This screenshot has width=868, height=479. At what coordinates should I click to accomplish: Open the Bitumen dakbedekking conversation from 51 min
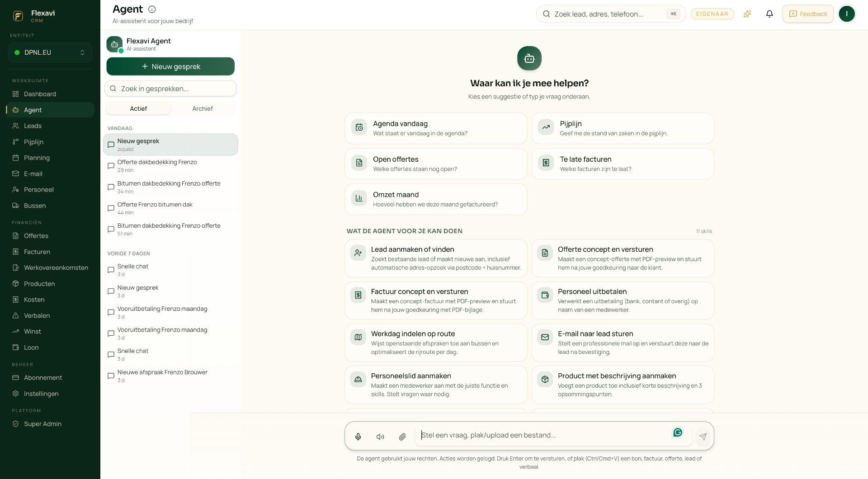tap(170, 230)
